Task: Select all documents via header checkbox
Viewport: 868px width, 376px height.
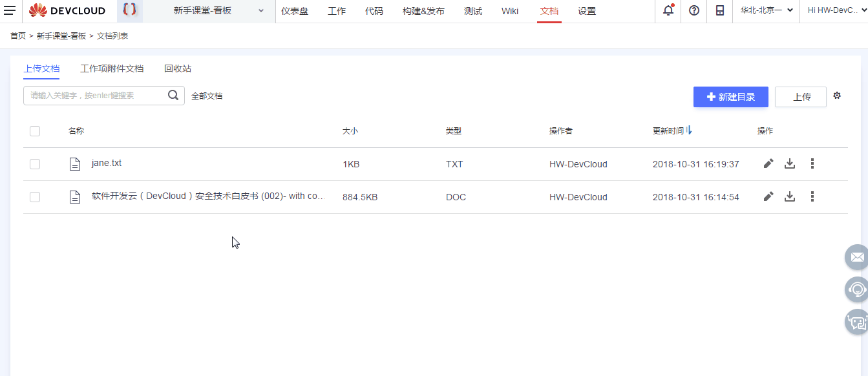Action: [x=34, y=131]
